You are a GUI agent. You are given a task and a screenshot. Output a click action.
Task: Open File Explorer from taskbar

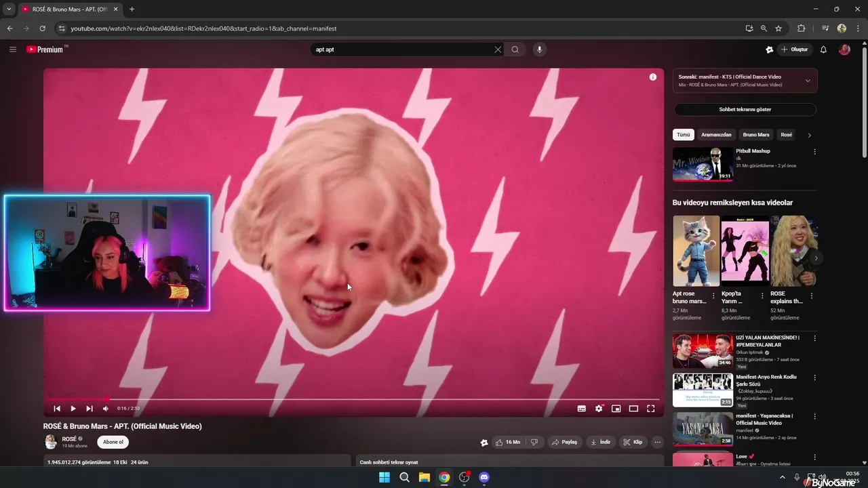(424, 477)
